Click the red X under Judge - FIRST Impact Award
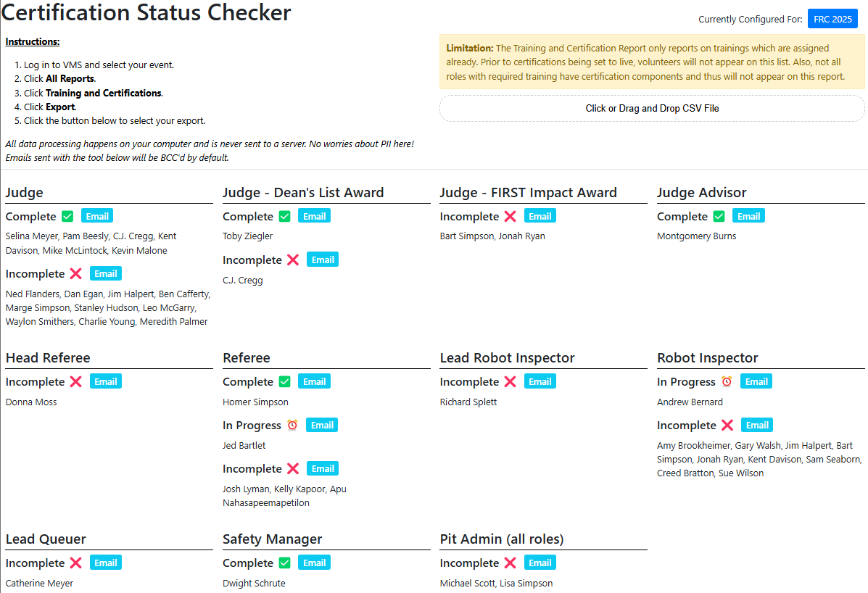 click(511, 216)
